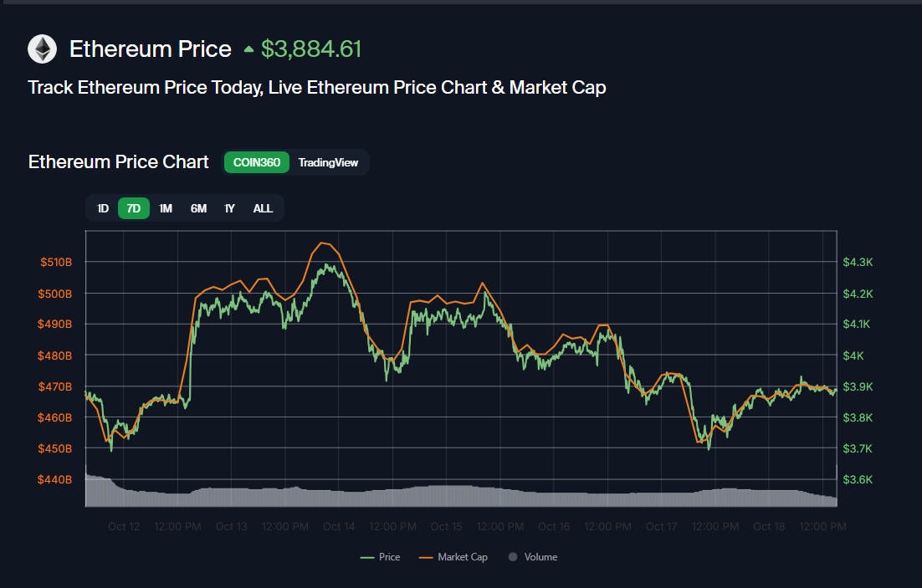Image resolution: width=922 pixels, height=588 pixels.
Task: Toggle the Volume legend entry
Action: (x=533, y=557)
